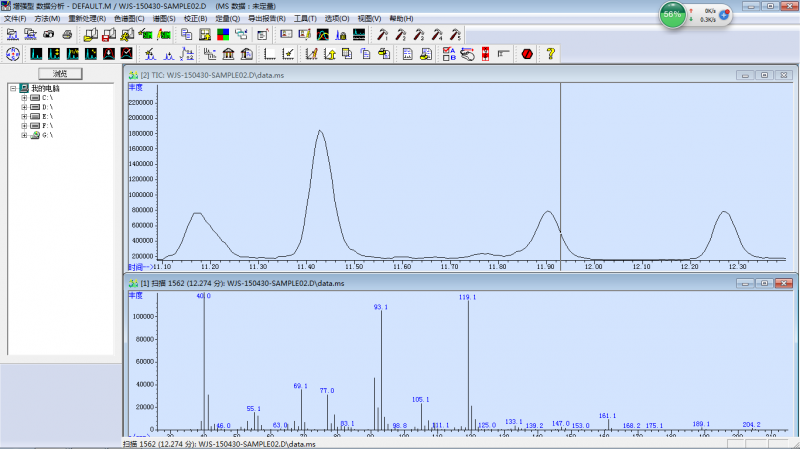
Task: Click the first hammer tool icon
Action: [x=383, y=34]
